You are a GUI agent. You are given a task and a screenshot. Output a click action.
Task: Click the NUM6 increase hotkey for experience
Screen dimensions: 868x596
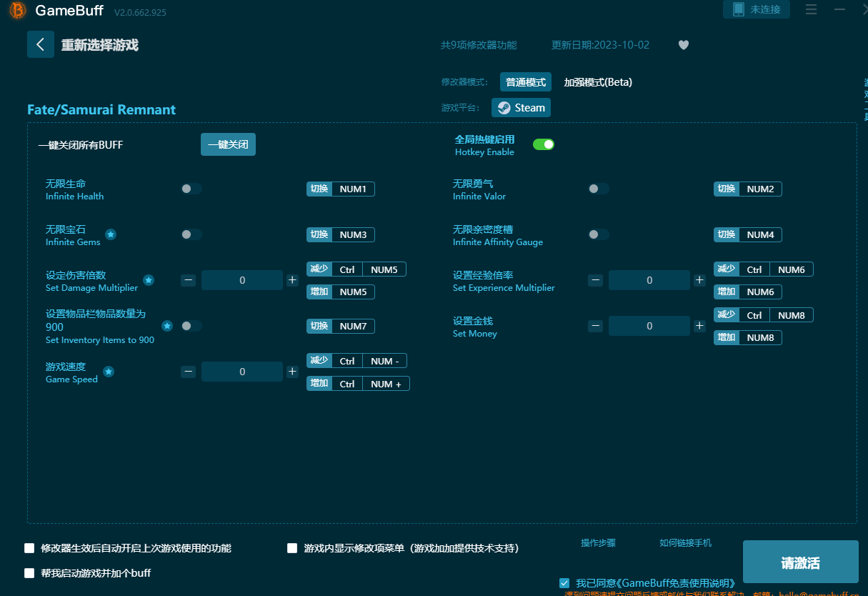(x=748, y=292)
